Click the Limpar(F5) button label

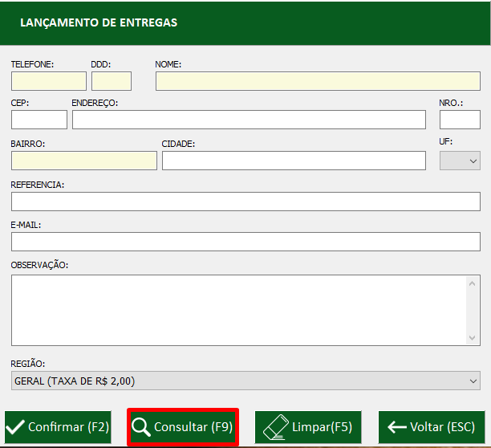click(x=323, y=427)
